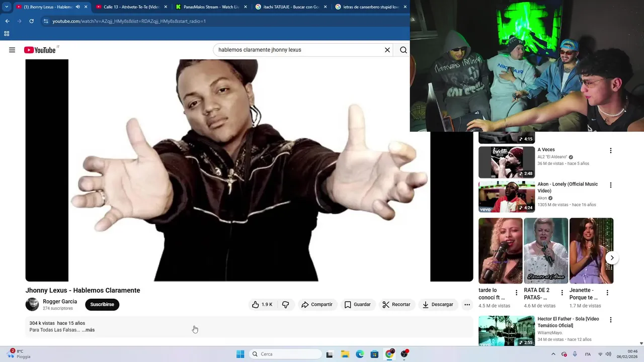The width and height of the screenshot is (644, 362).
Task: Close the Calle 13 tab
Action: (166, 7)
